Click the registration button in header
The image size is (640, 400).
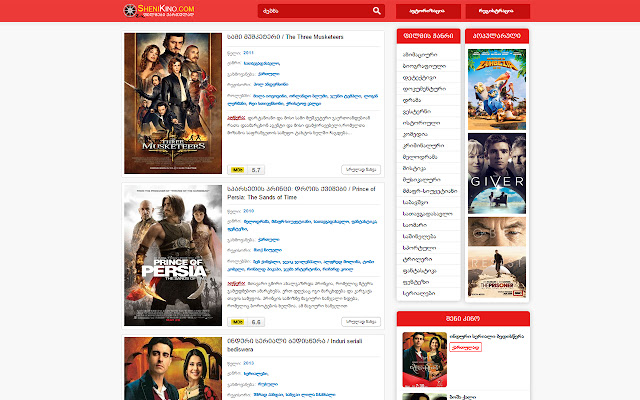click(x=498, y=11)
